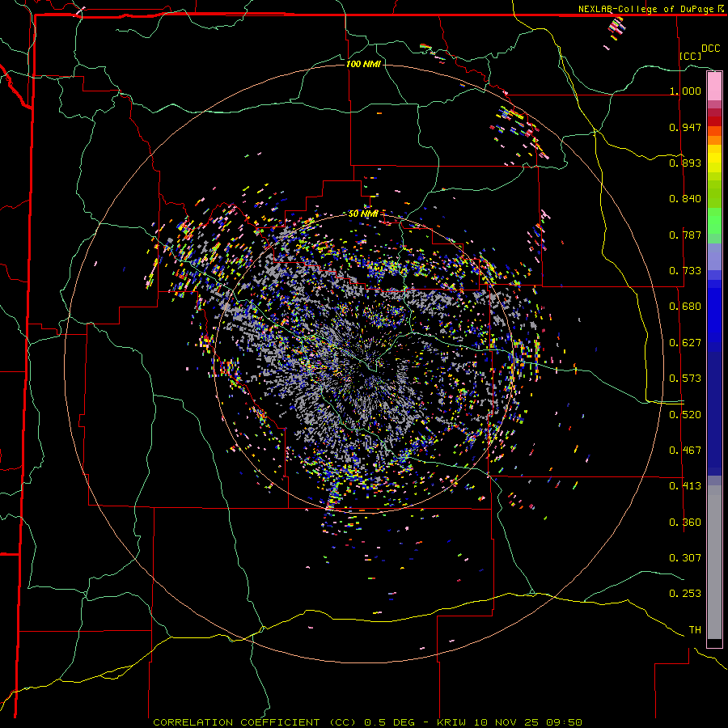Click CORRELATION COEFFICIENT (CC) footer title
This screenshot has width=728, height=728.
tap(255, 722)
